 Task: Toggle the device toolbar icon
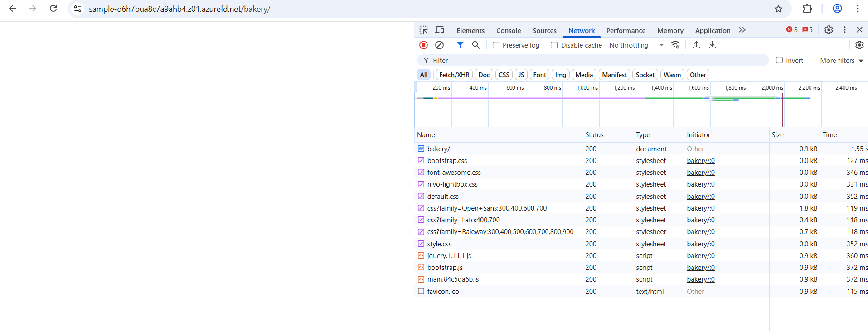439,30
